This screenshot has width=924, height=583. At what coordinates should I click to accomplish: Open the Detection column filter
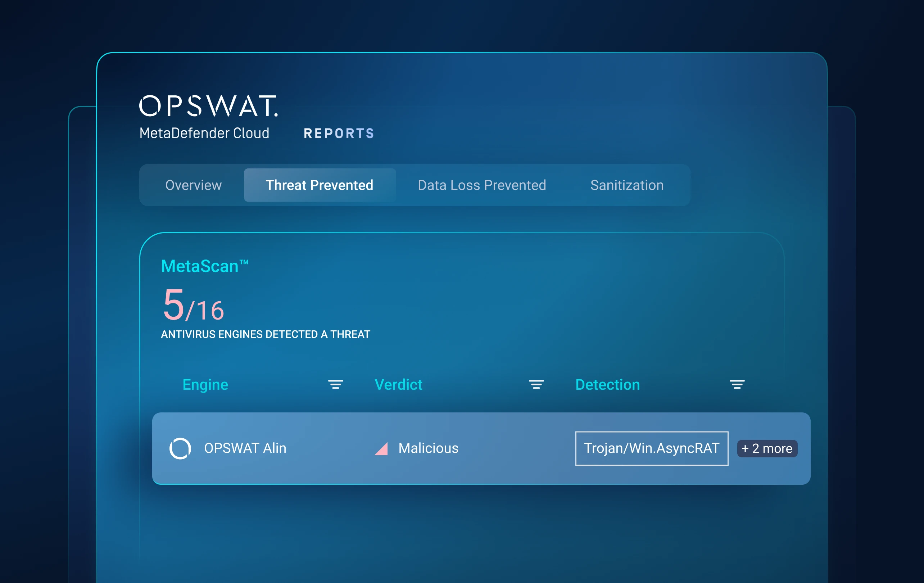[x=737, y=385]
